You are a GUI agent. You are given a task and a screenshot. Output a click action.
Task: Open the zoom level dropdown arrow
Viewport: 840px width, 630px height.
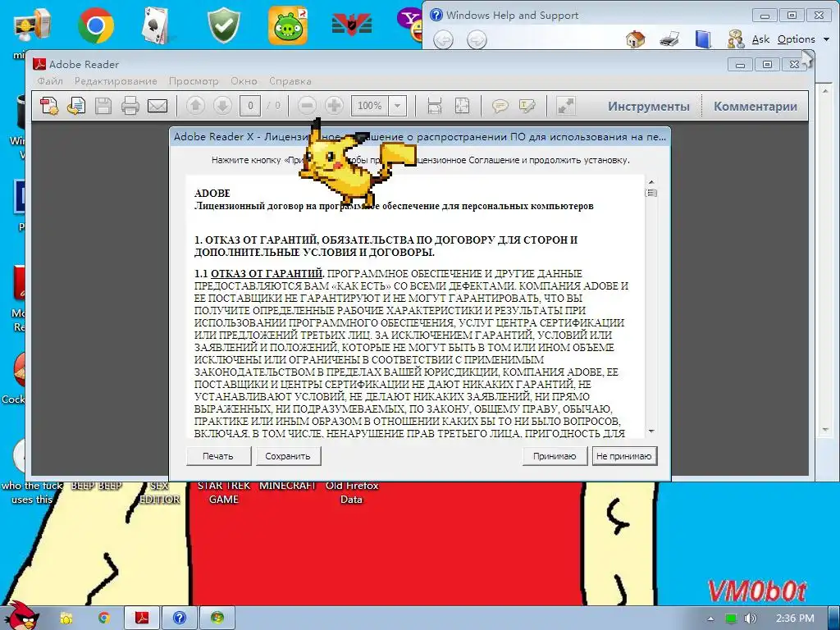(x=398, y=106)
